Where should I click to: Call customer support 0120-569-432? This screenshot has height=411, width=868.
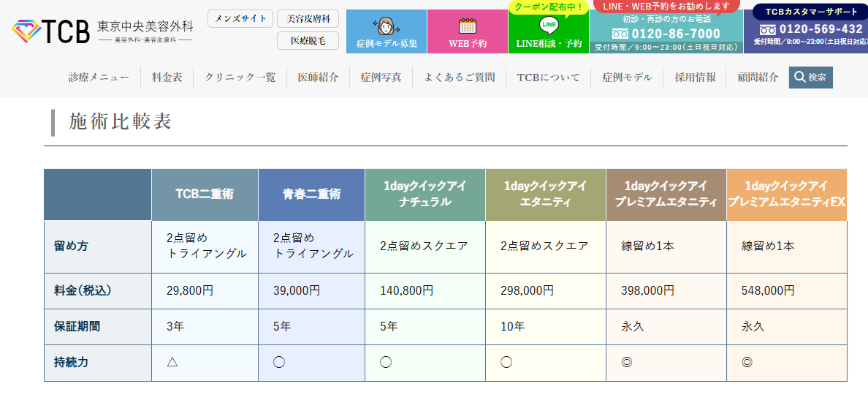(x=811, y=29)
